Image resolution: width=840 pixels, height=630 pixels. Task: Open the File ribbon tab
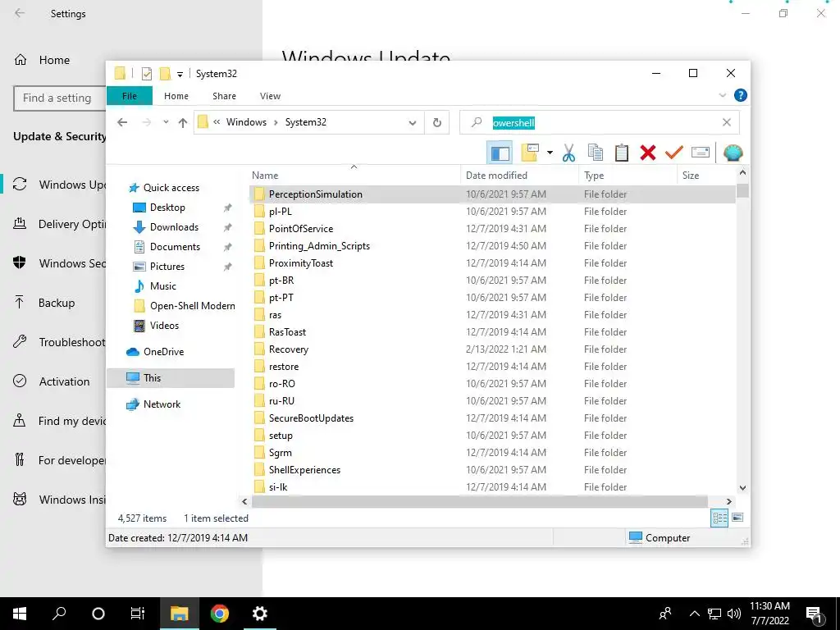click(130, 96)
